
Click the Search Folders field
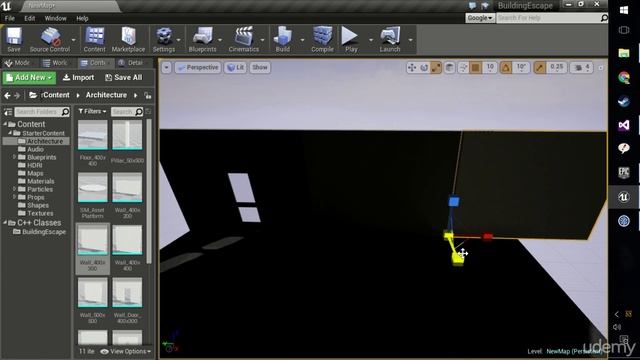click(42, 112)
